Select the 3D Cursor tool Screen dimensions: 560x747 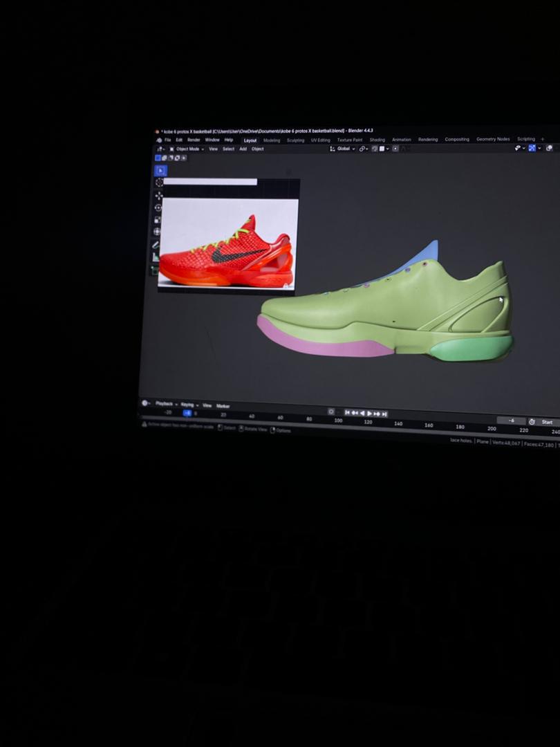[x=159, y=183]
